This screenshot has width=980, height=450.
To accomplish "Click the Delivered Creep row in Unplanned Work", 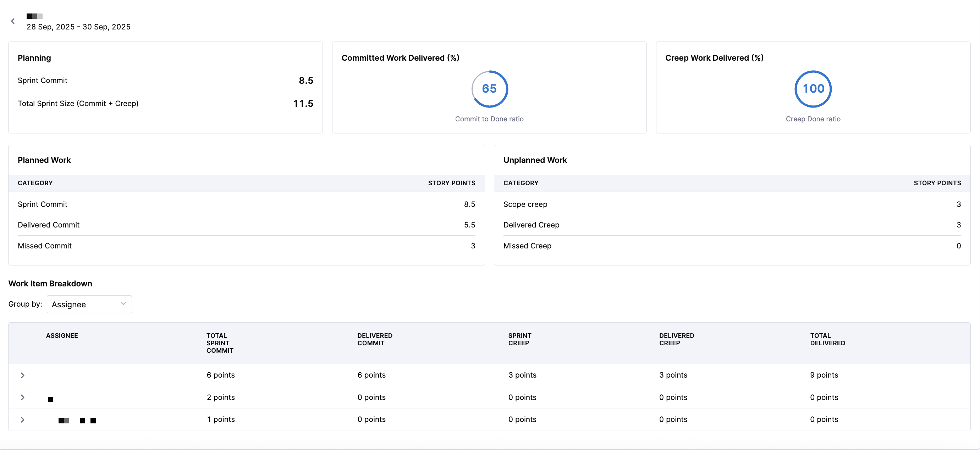I will pyautogui.click(x=732, y=225).
